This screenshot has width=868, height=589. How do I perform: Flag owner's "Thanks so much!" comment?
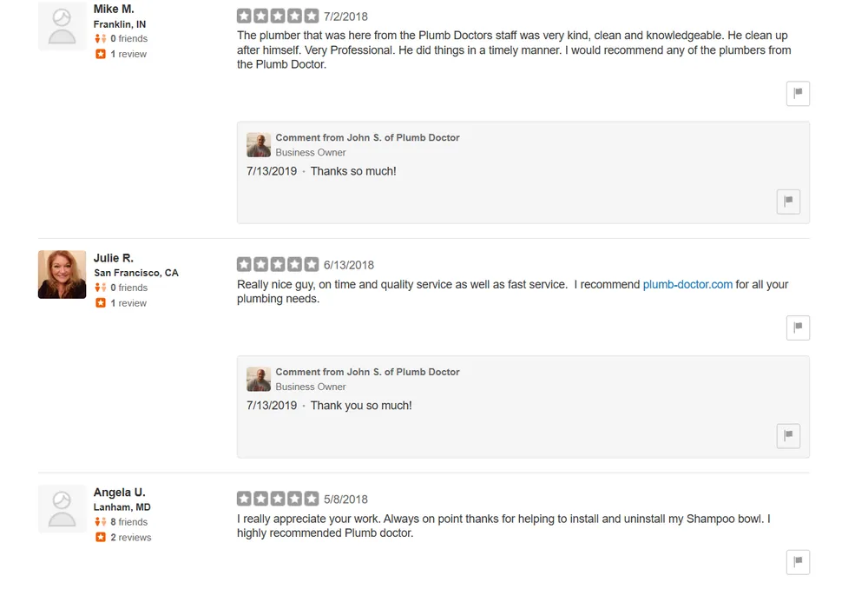(x=787, y=202)
